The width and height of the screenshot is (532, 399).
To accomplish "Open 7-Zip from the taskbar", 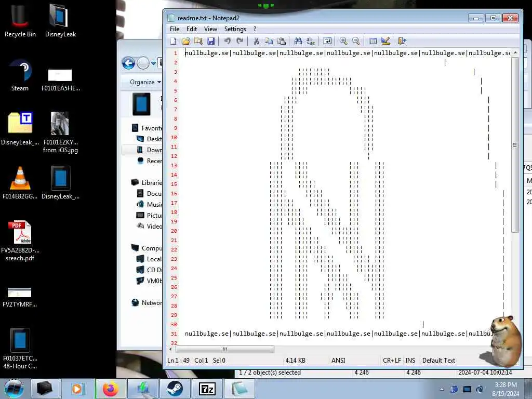I will pos(207,389).
